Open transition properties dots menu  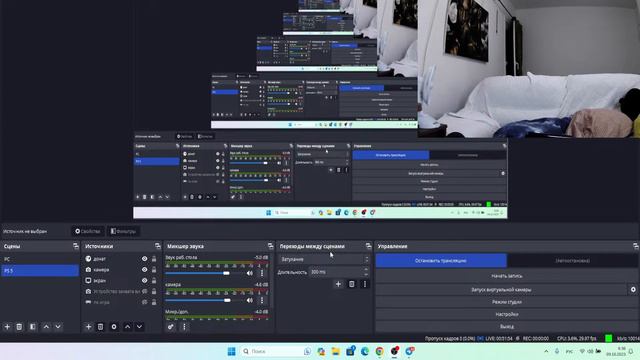pos(365,284)
